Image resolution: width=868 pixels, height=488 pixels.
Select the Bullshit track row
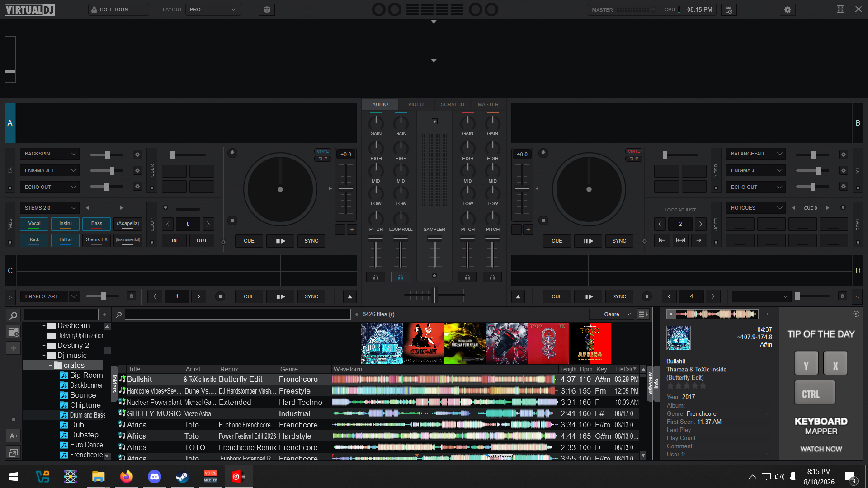point(380,380)
